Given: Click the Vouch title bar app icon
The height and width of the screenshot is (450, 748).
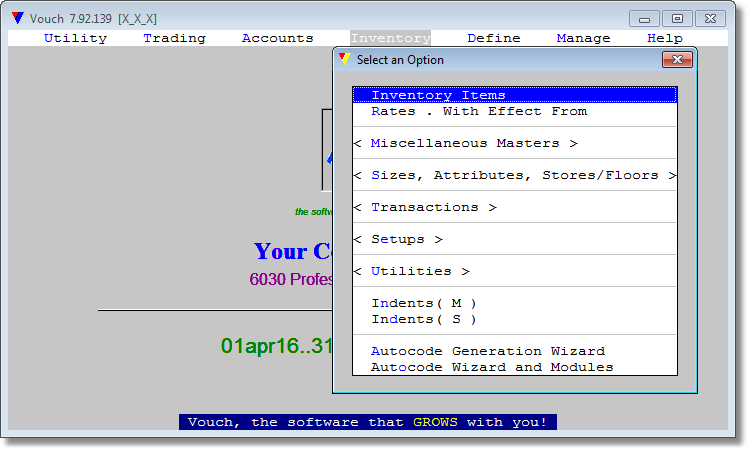Looking at the screenshot, I should [x=18, y=18].
